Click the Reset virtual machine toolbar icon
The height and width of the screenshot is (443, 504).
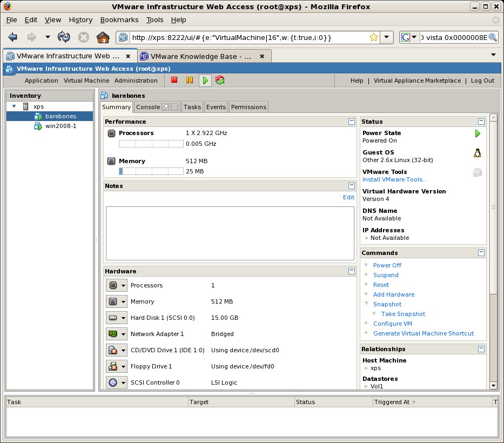[220, 80]
